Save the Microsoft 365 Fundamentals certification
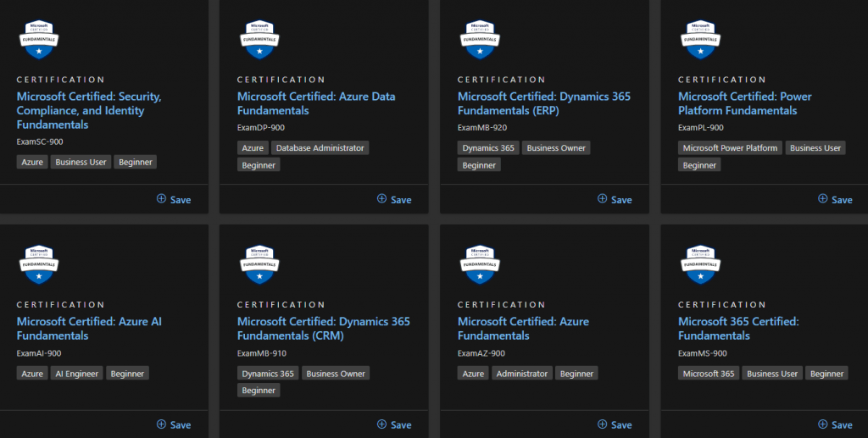Screen dimensions: 868x438 pos(835,424)
